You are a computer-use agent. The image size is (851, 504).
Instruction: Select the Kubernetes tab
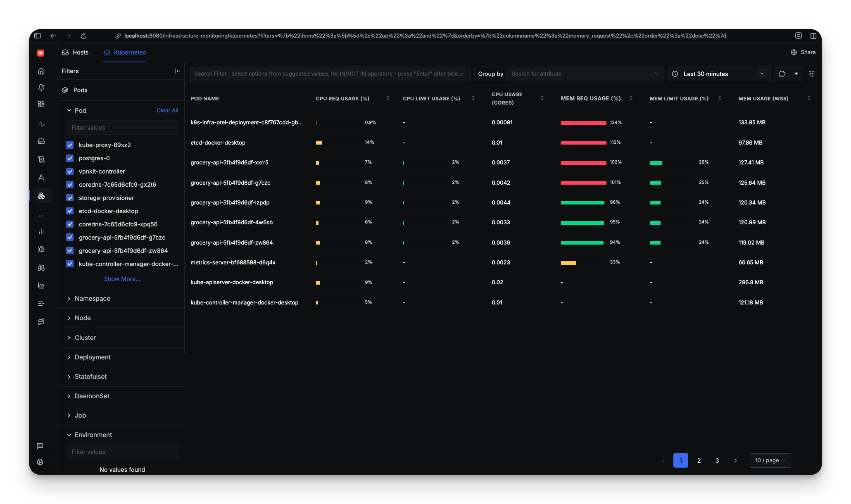pyautogui.click(x=124, y=52)
